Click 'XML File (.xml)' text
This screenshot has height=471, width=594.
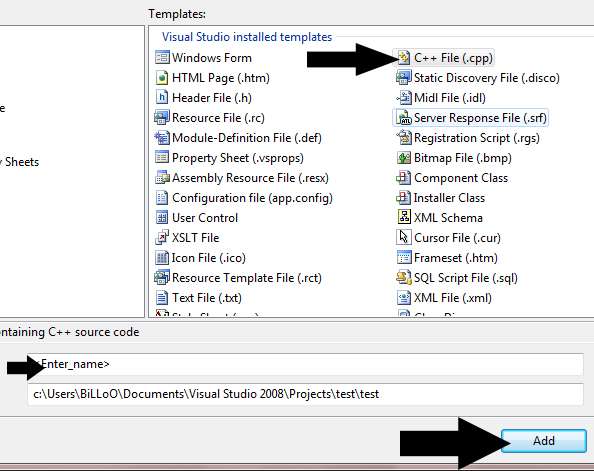click(x=453, y=298)
